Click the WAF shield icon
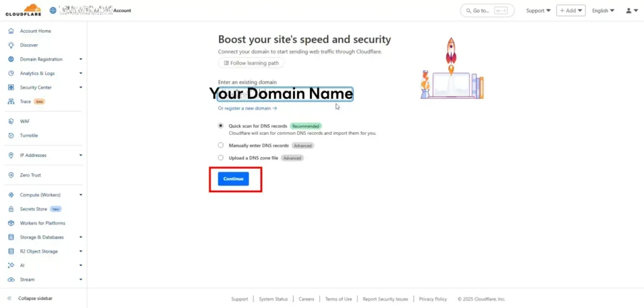 (x=11, y=122)
